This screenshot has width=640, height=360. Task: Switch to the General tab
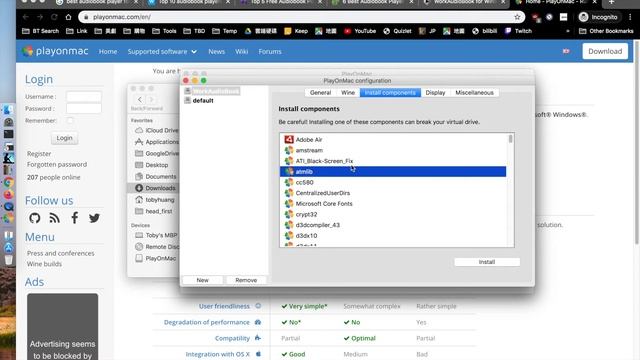(x=320, y=93)
